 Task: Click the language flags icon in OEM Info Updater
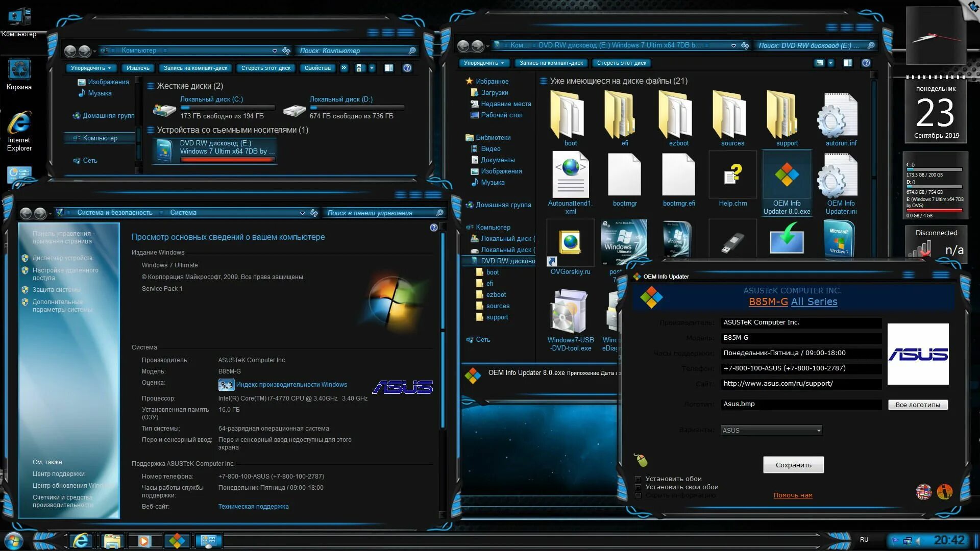[x=923, y=491]
